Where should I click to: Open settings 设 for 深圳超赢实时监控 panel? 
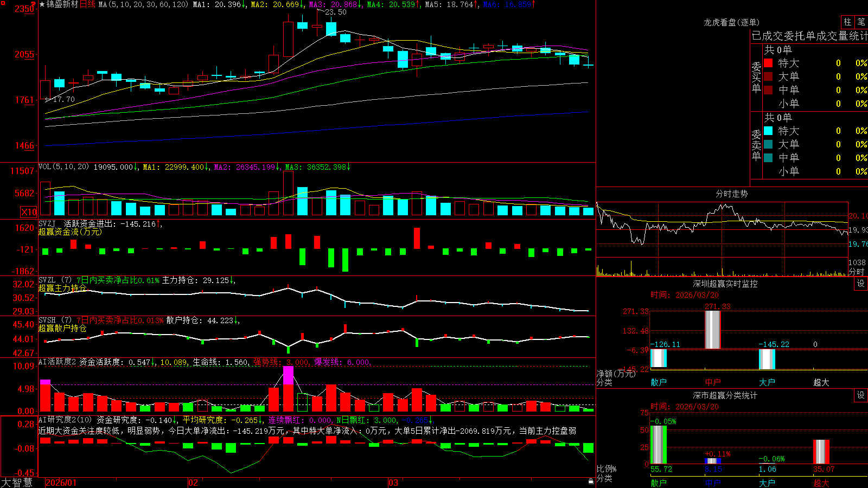(860, 284)
